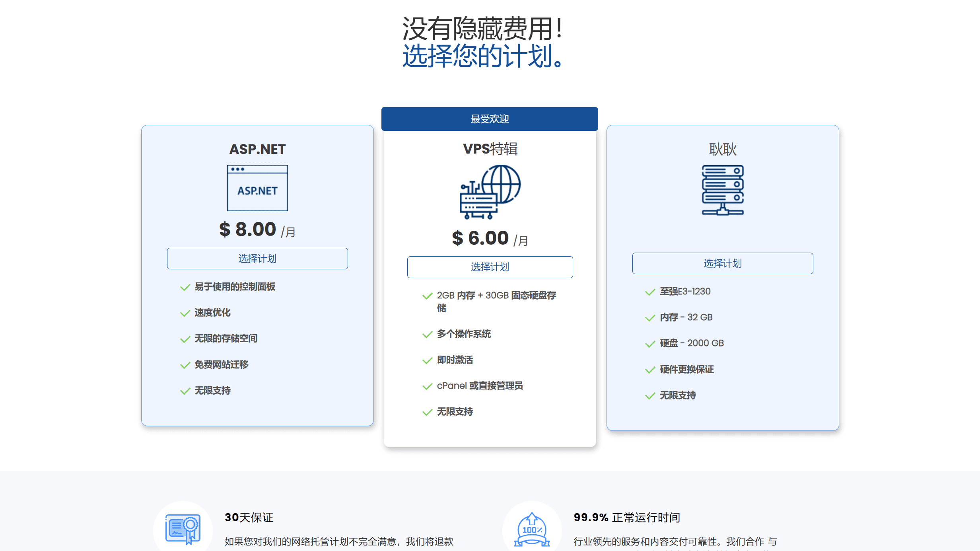Click the 即时激活 feature text
Image resolution: width=980 pixels, height=551 pixels.
pos(455,360)
